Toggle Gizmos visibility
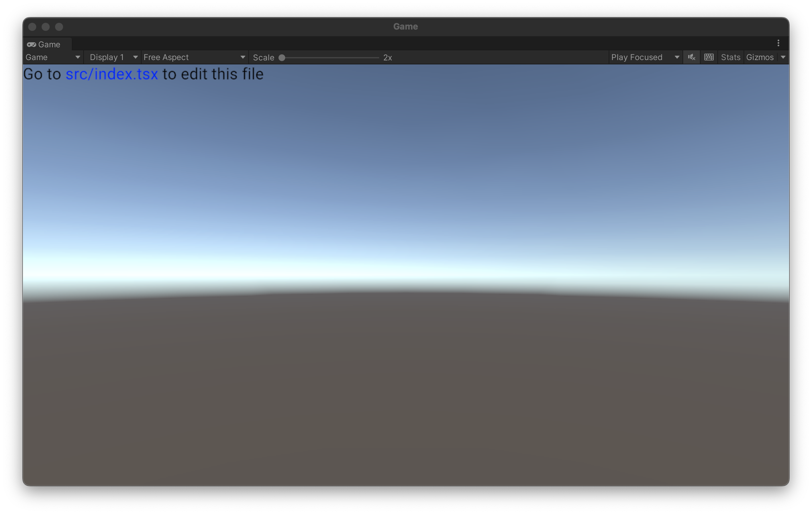This screenshot has height=514, width=812. click(x=760, y=57)
